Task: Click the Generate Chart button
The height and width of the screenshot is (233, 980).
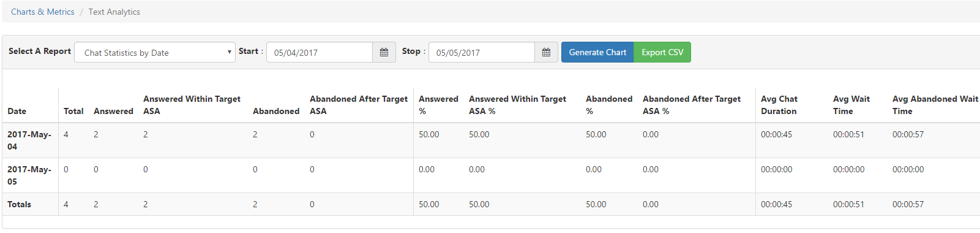Action: point(597,52)
